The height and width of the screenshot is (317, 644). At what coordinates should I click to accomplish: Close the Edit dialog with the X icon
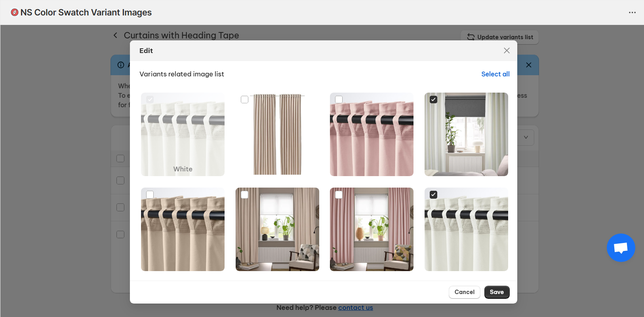(x=507, y=51)
